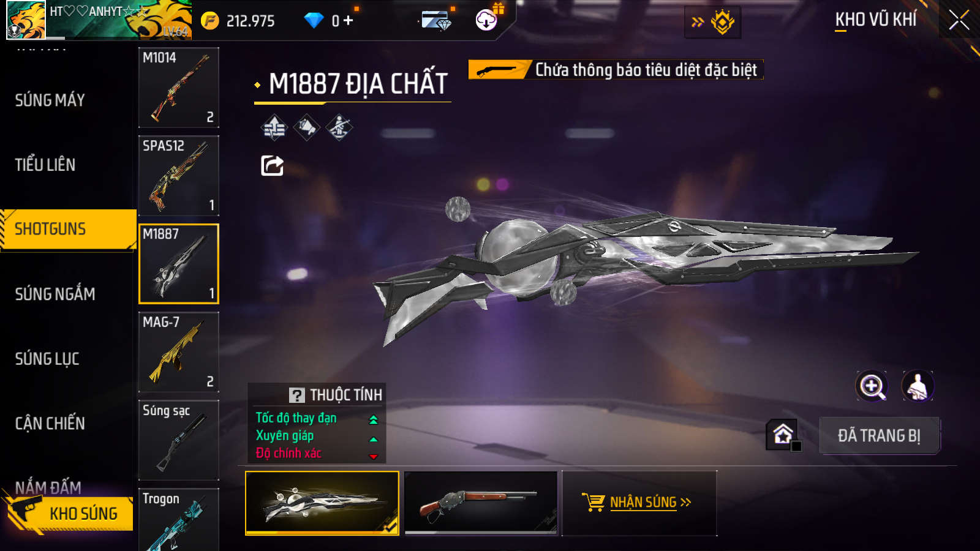Click the first diamond-shaped skill icon
Viewport: 980px width, 551px height.
(x=274, y=128)
